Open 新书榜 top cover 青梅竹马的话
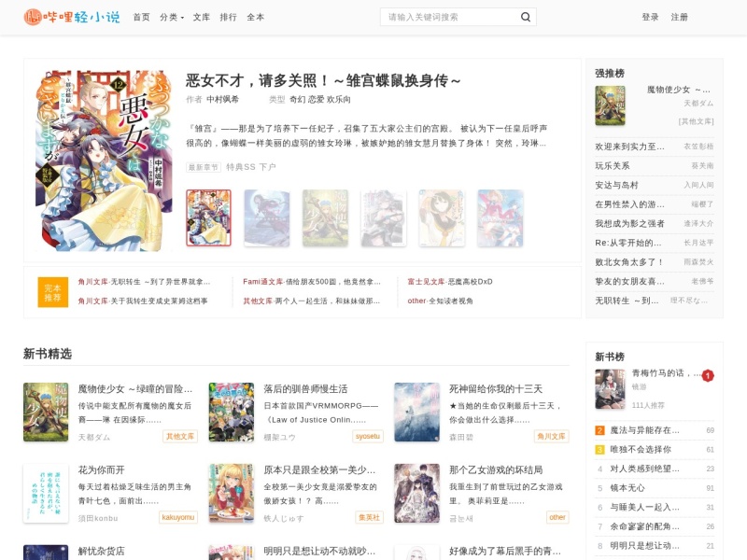 click(x=610, y=389)
